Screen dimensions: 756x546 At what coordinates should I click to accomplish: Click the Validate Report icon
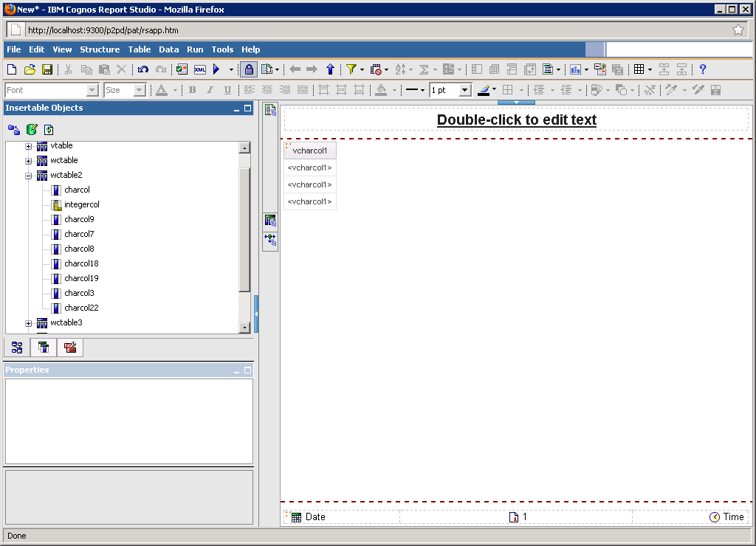182,69
